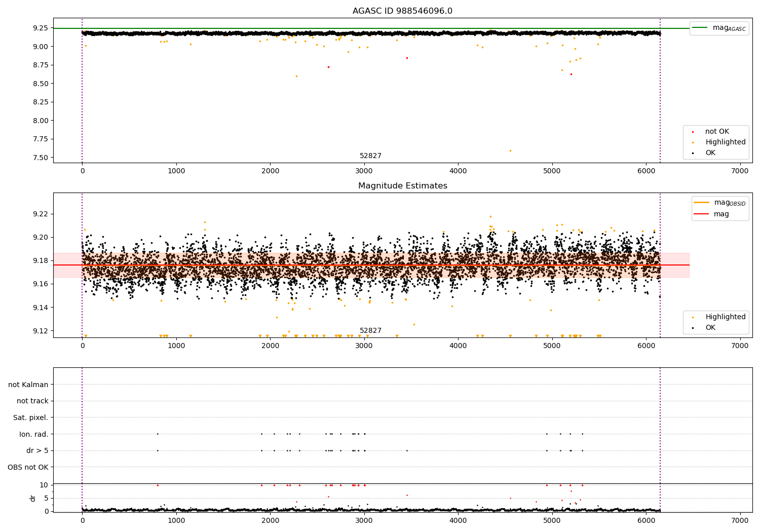Screen dimensions: 760x532
Task: Click the 9.18 y-axis tick in middle plot
Action: tap(40, 260)
